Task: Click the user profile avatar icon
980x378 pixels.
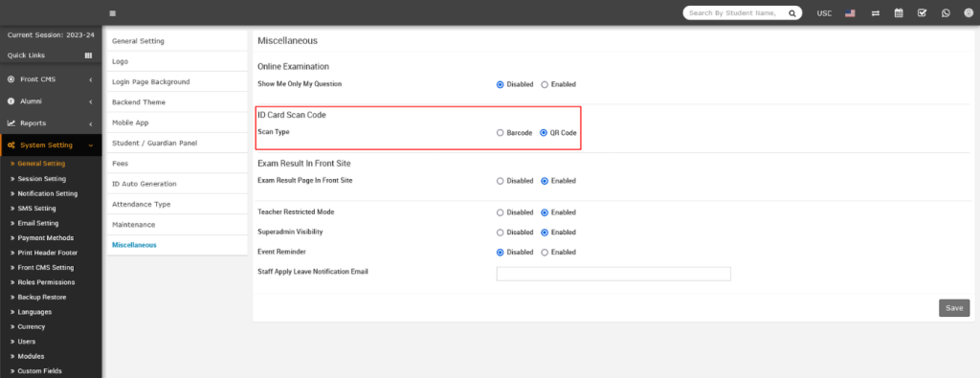Action: (x=969, y=12)
